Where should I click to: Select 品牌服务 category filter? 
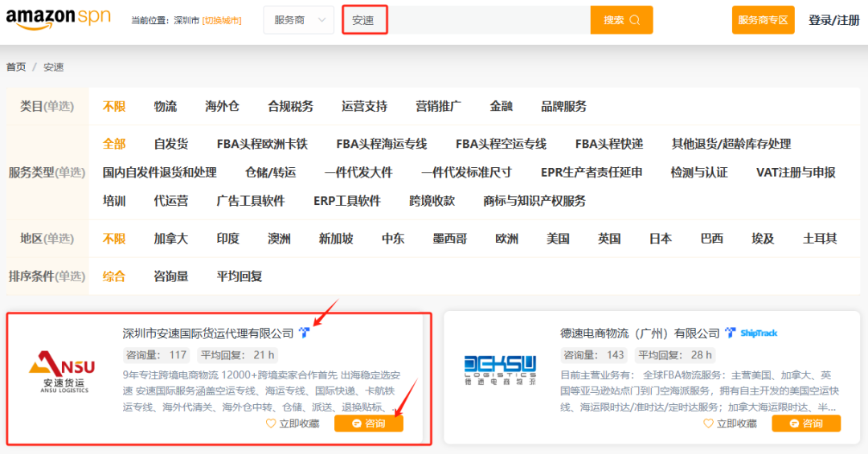(x=563, y=106)
